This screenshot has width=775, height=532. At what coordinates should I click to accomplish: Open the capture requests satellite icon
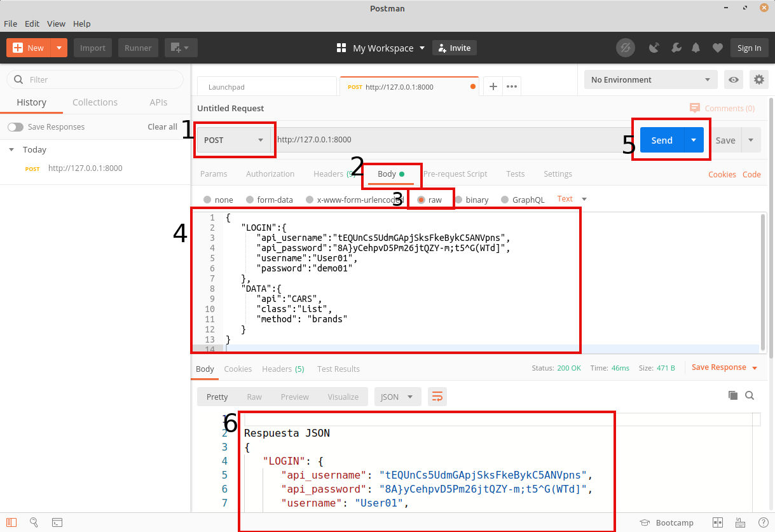[654, 48]
